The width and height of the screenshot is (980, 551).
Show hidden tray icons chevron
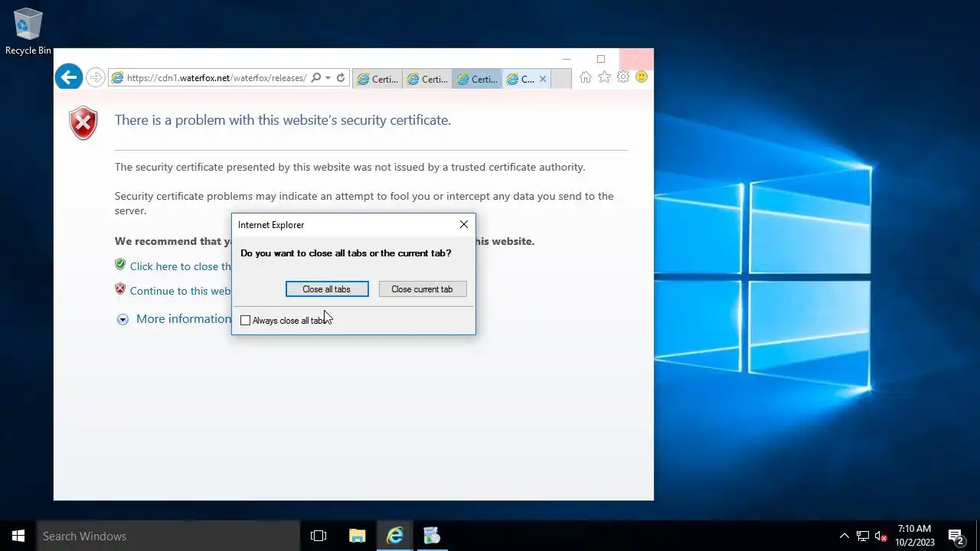click(844, 536)
